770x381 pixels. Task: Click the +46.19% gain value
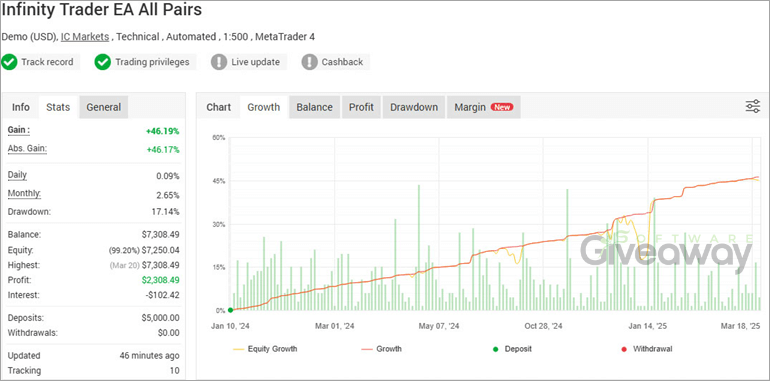(x=163, y=131)
